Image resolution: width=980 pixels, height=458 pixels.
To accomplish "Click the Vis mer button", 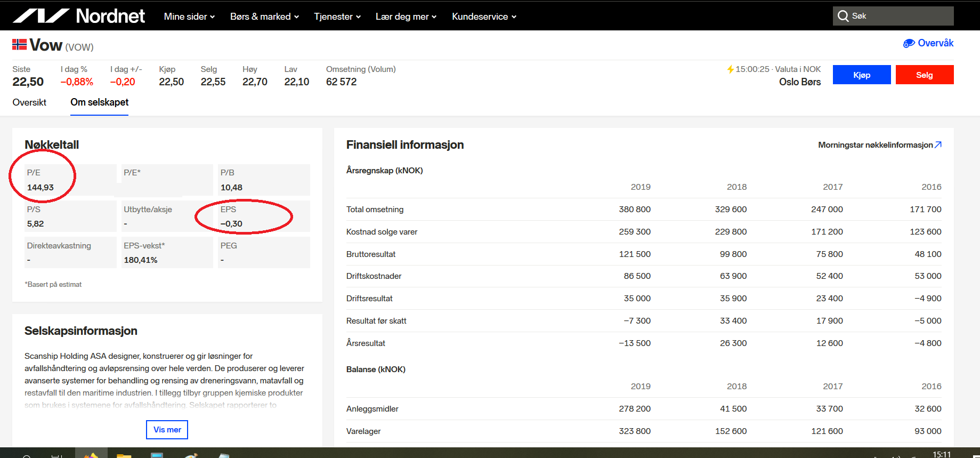I will point(167,430).
